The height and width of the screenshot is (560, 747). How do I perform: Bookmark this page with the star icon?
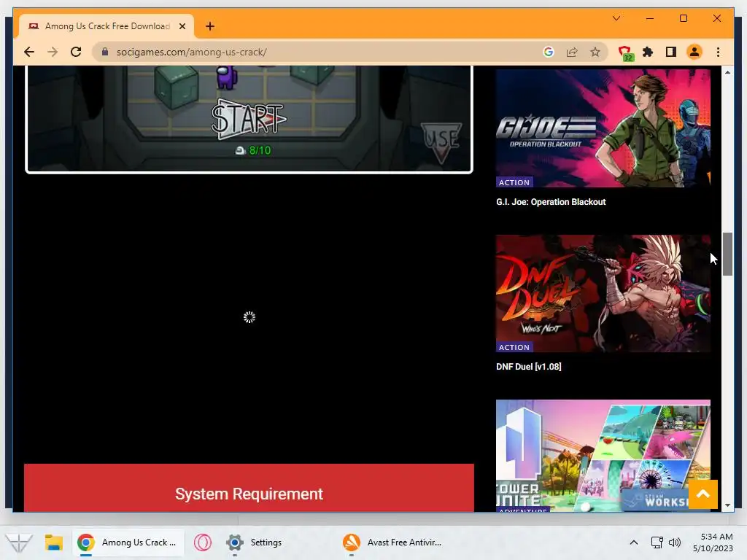595,52
